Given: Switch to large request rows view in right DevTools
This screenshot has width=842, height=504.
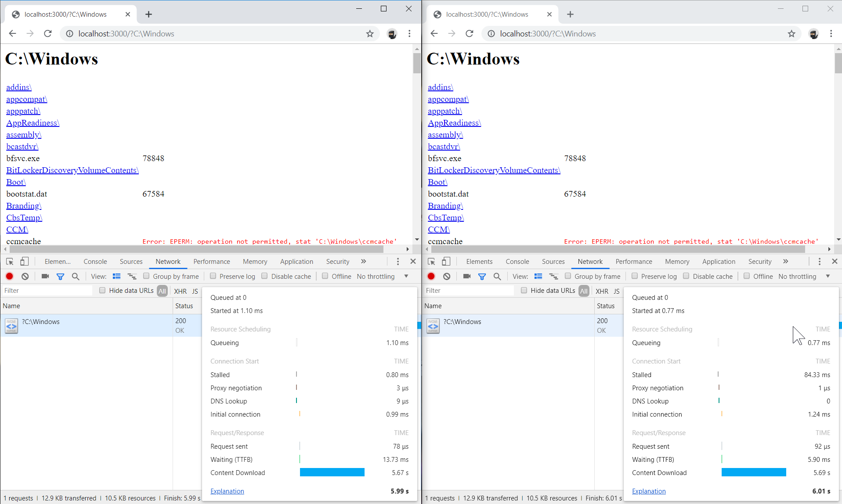Looking at the screenshot, I should pos(538,276).
